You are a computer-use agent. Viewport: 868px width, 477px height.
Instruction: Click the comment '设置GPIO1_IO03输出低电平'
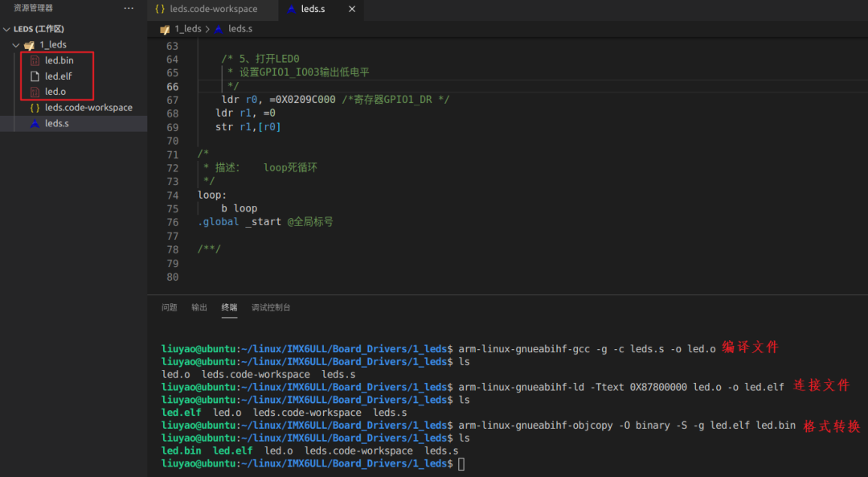[304, 72]
